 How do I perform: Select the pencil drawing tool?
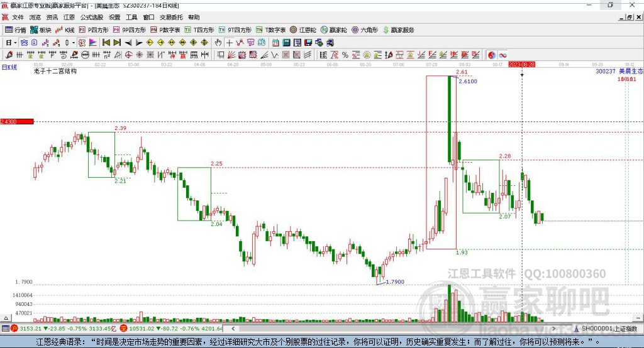click(x=9, y=55)
